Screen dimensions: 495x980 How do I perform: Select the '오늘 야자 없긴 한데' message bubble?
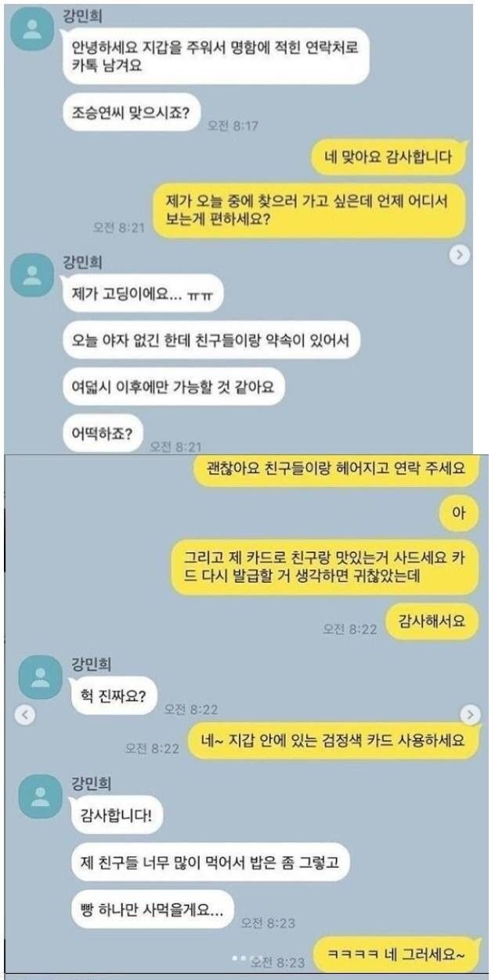(211, 339)
